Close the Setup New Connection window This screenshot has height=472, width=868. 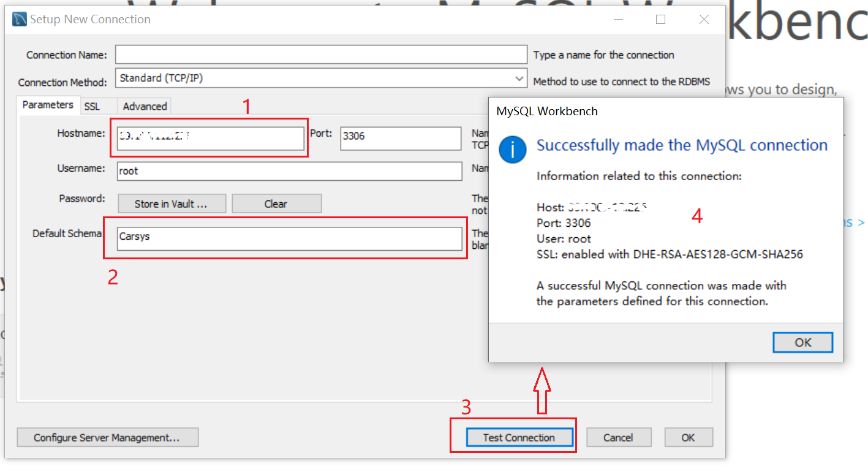click(x=704, y=20)
